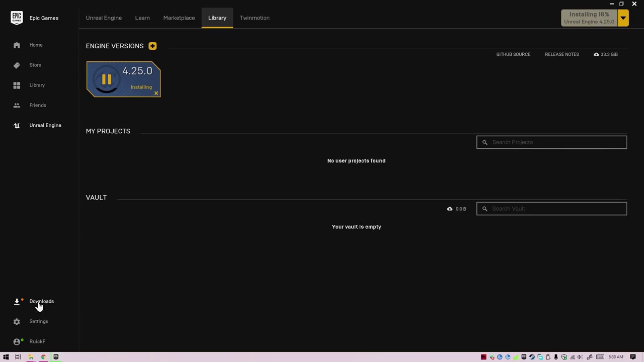Add a new engine version
Viewport: 644px width, 362px height.
[152, 46]
